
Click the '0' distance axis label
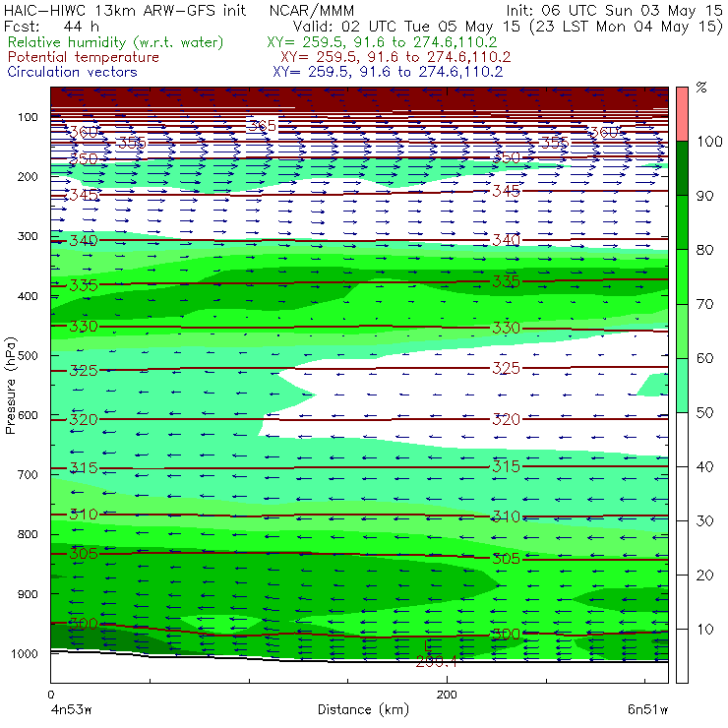click(50, 695)
